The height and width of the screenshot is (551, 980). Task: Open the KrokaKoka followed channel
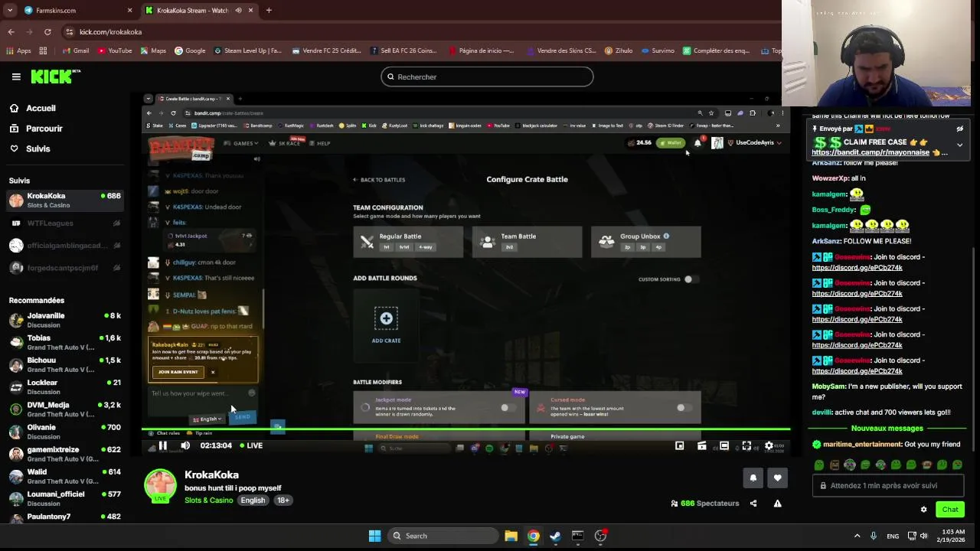pos(65,201)
